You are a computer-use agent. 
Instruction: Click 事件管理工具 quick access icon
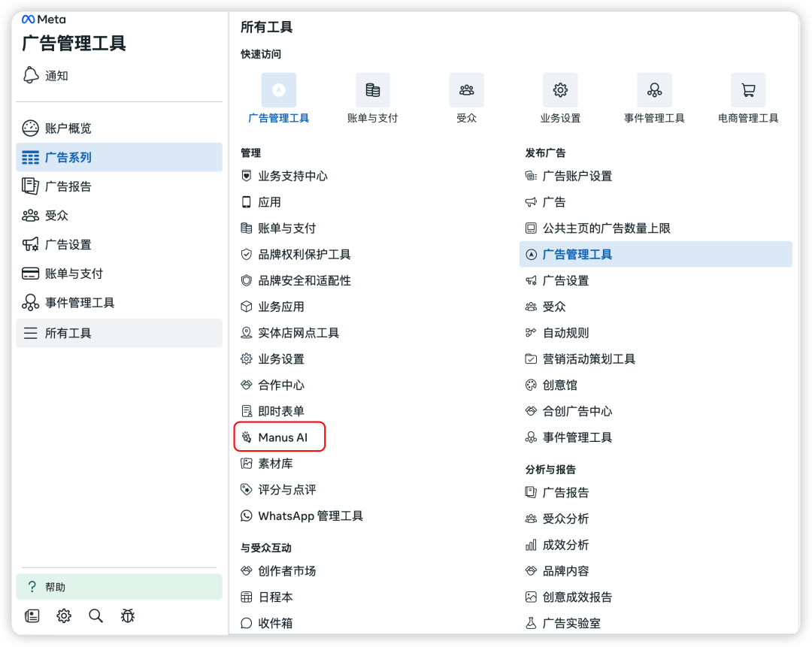[654, 90]
